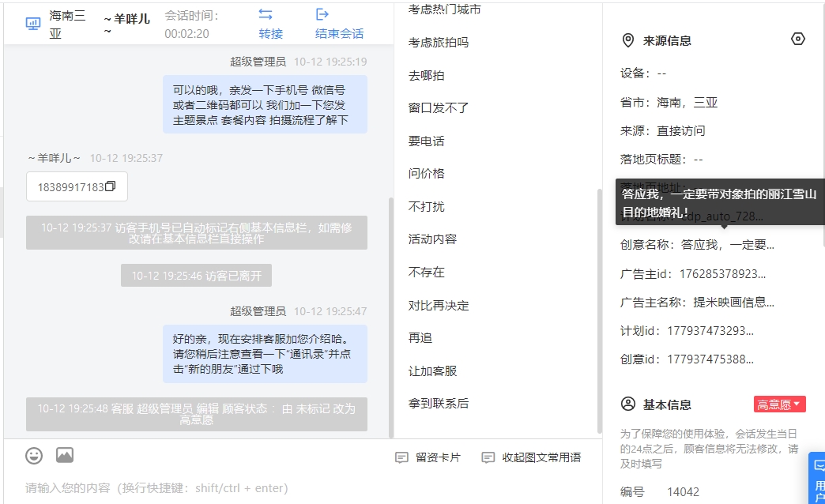Select the quick phrase 活动内容
The image size is (825, 504).
click(432, 239)
